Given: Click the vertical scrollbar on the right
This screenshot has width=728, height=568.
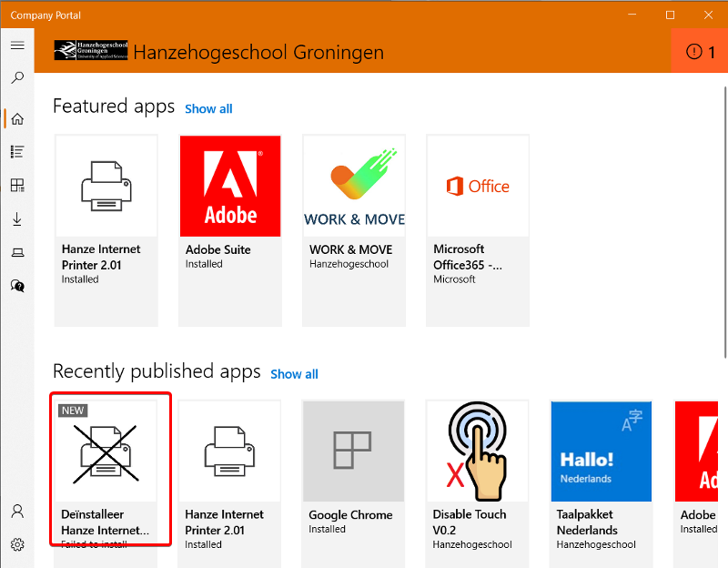Looking at the screenshot, I should (x=723, y=228).
